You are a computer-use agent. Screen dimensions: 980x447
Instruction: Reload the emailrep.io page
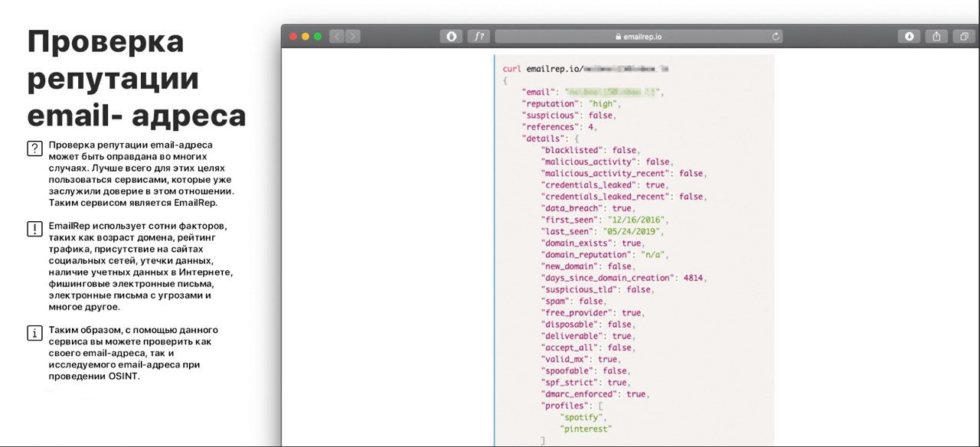click(776, 36)
